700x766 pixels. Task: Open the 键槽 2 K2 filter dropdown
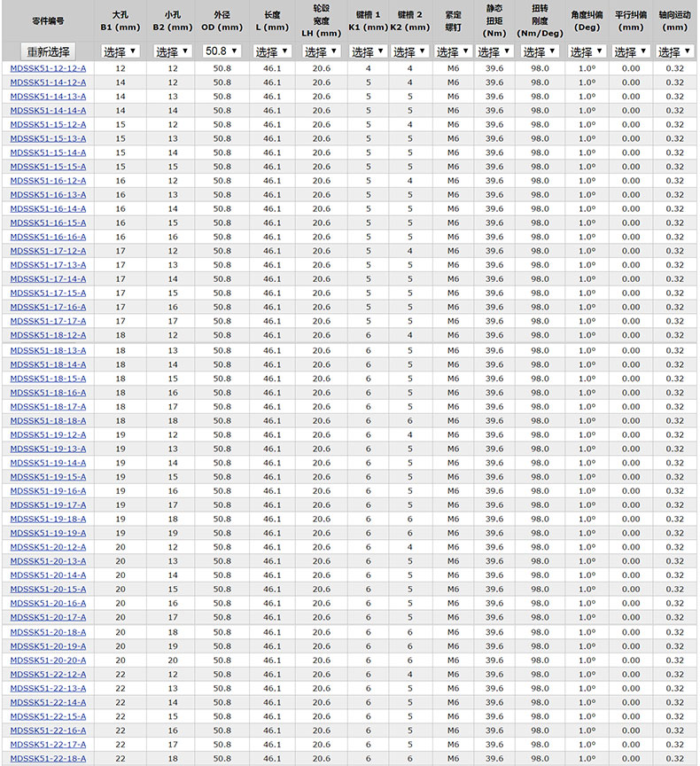409,52
